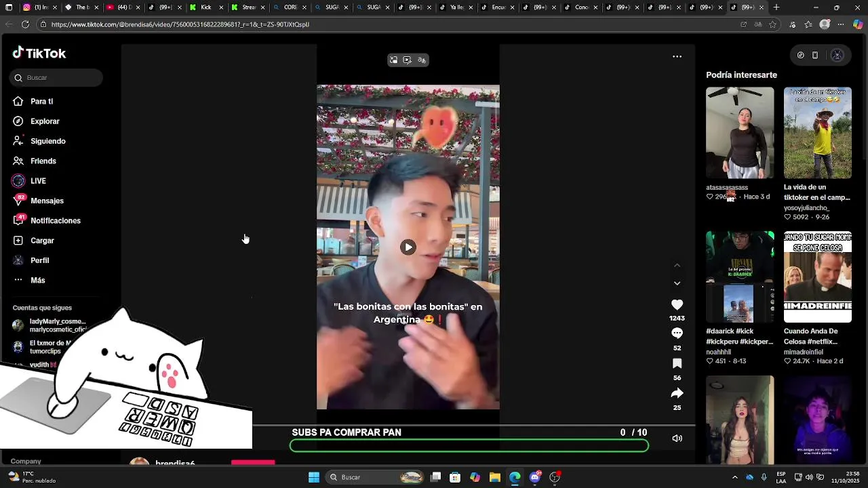This screenshot has width=868, height=488.
Task: Save video with bookmark icon
Action: 677,364
